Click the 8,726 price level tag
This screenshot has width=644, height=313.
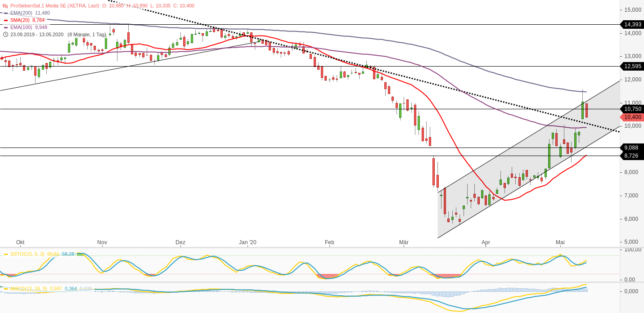(632, 156)
